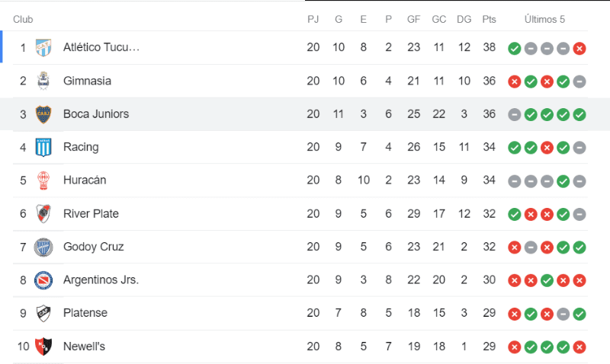Screen dimensions: 610x364
Task: Click the Godoy Cruz club crest
Action: [x=43, y=247]
